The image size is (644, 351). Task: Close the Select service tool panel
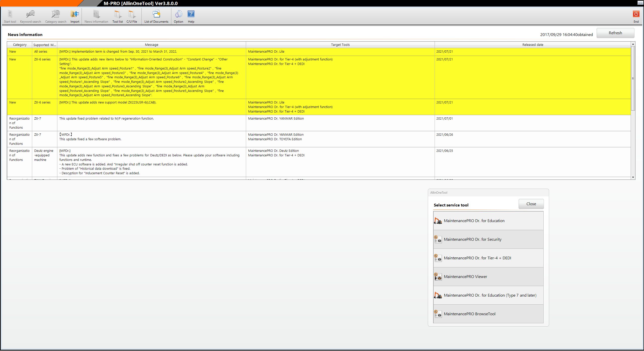coord(531,204)
